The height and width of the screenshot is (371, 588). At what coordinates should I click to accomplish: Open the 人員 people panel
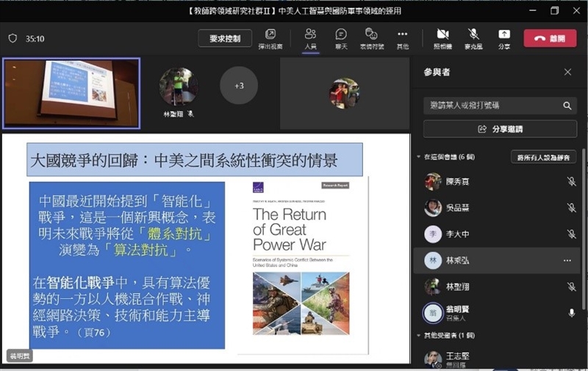click(x=310, y=37)
